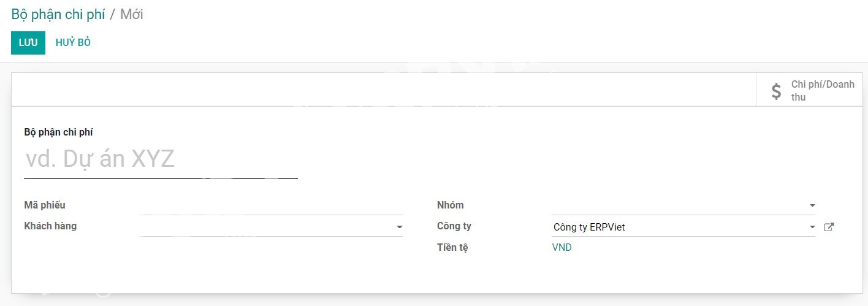Viewport: 868px width, 306px height.
Task: Save the record with LƯU
Action: [28, 42]
